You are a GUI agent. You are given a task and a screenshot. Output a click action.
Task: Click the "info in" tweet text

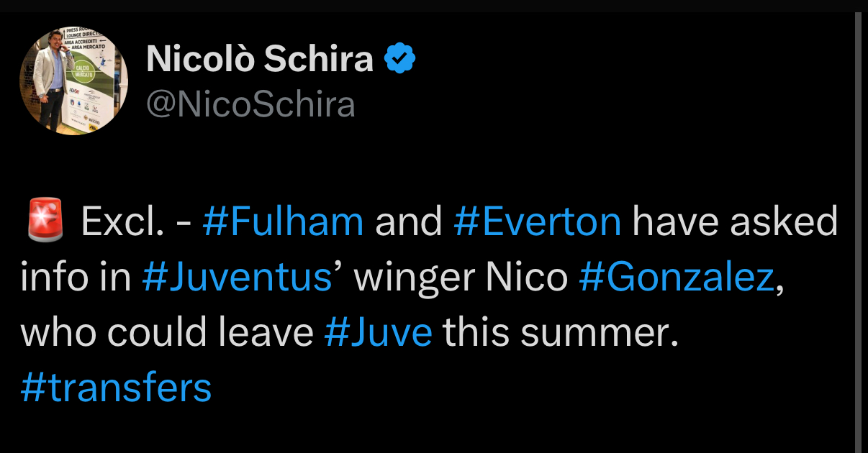[75, 278]
